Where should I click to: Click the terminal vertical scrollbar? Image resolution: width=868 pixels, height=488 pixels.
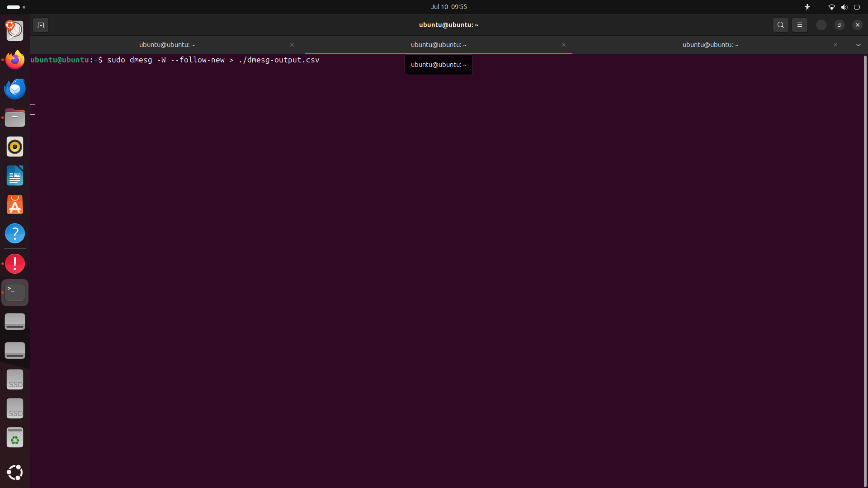[865, 270]
